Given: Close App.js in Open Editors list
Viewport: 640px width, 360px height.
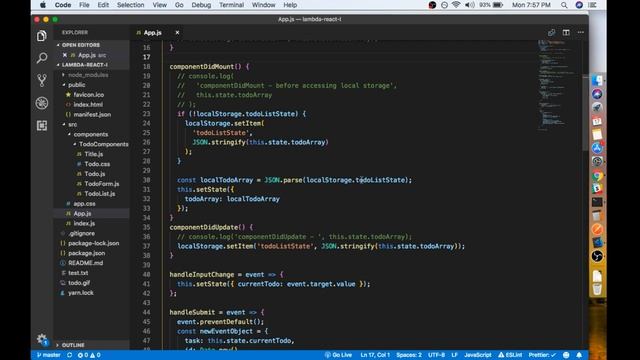Looking at the screenshot, I should [x=64, y=55].
